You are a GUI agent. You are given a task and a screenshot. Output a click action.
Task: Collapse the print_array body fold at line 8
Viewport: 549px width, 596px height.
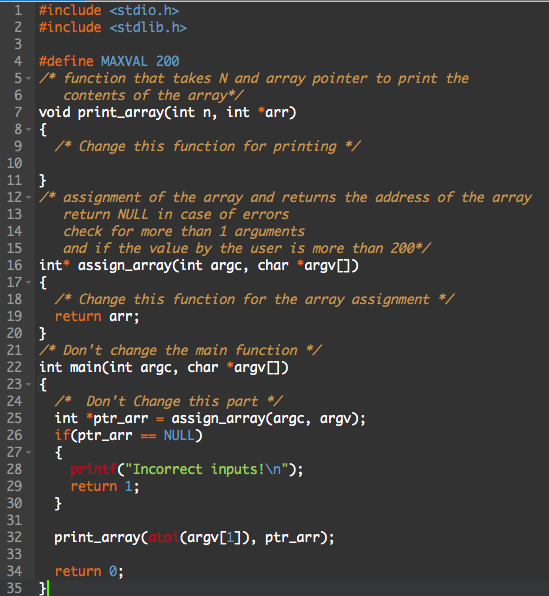pos(29,130)
